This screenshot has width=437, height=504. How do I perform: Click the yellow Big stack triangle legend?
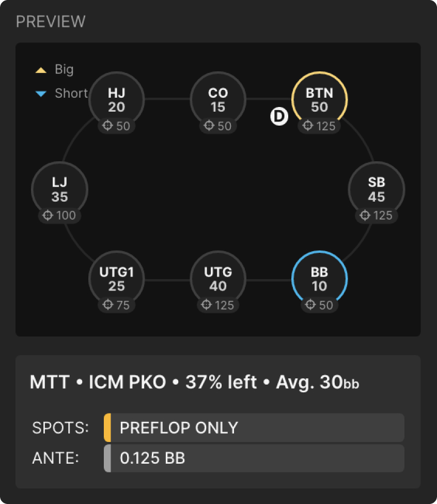point(41,69)
